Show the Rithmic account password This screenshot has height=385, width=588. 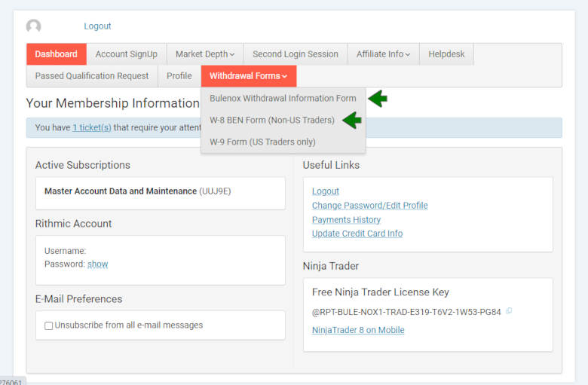click(x=97, y=264)
